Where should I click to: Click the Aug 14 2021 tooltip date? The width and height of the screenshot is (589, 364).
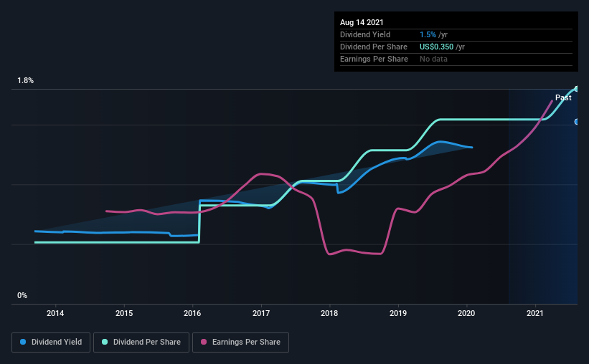[362, 22]
